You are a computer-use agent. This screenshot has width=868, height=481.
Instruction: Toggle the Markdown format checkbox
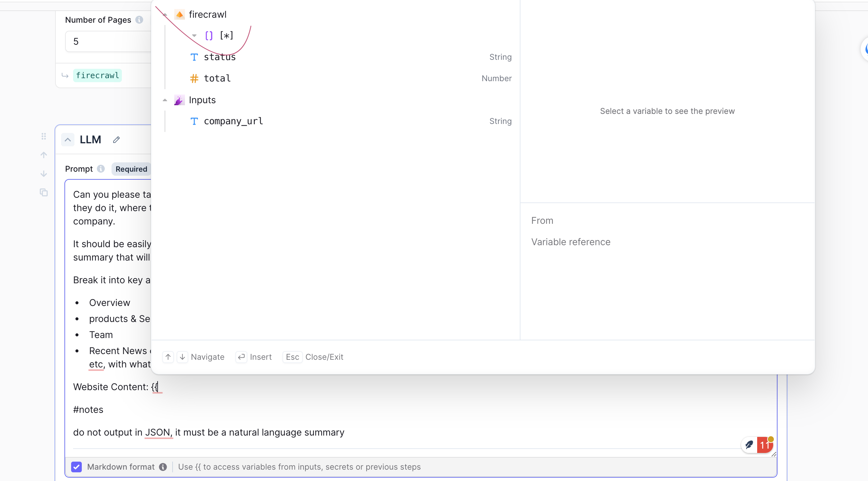[x=76, y=467]
